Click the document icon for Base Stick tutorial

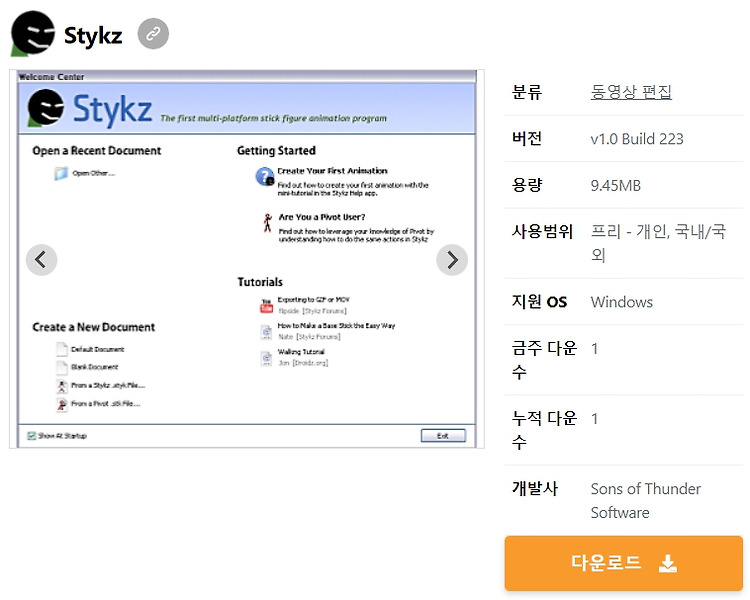tap(266, 332)
